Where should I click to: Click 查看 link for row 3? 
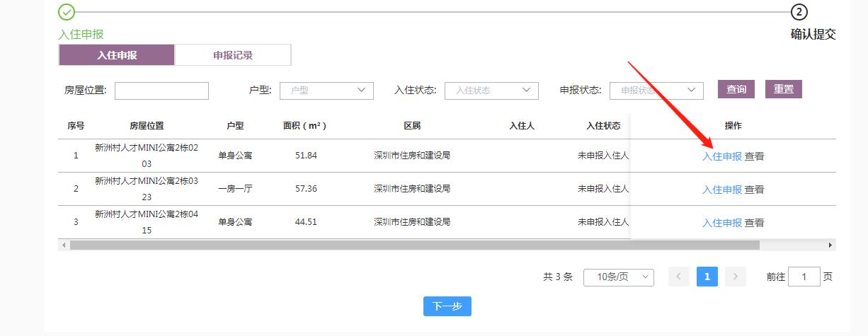(754, 223)
